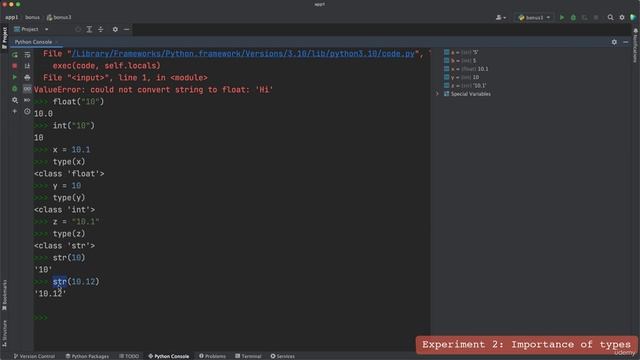Open Services tool window
The image size is (640, 360).
[x=282, y=356]
